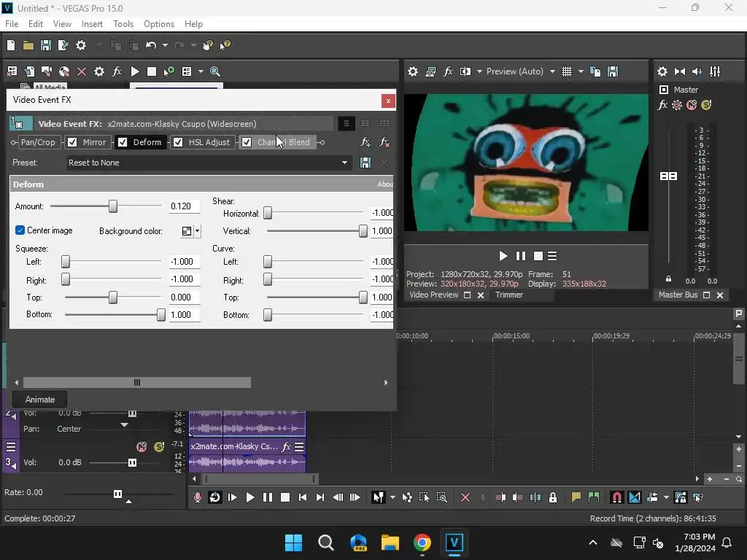Image resolution: width=747 pixels, height=560 pixels.
Task: Open the Insert menu
Action: click(x=92, y=24)
